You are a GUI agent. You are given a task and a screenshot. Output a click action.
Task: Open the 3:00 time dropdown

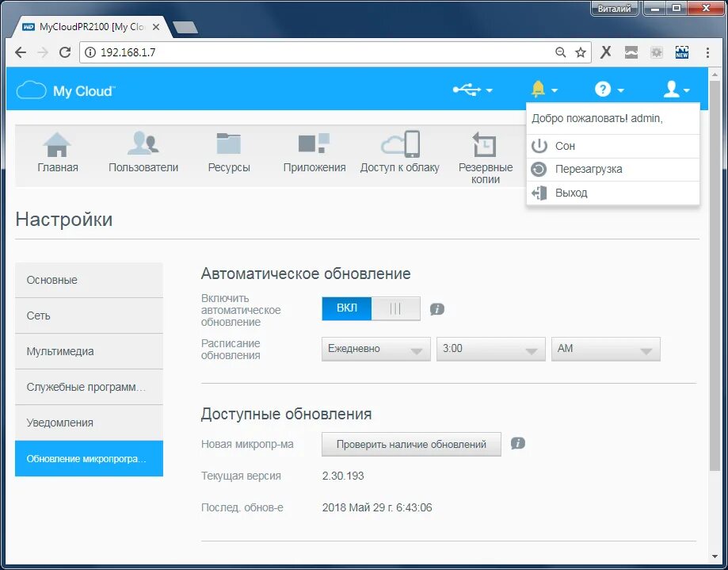coord(491,349)
